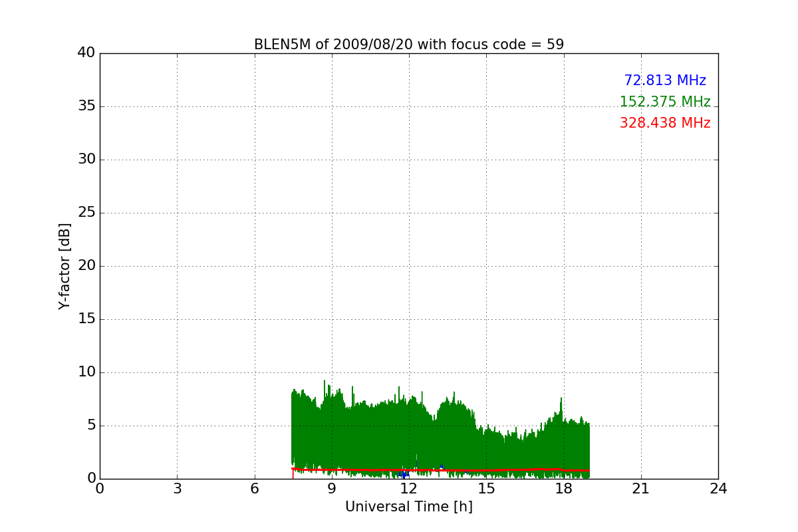Select the red '328.438 MHz' legend label
798x532 pixels.
(665, 123)
